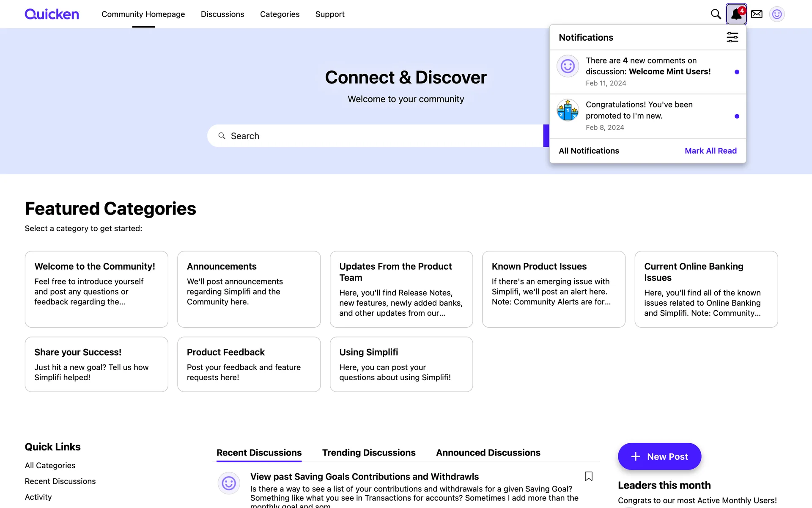Bookmark the Saving Goals discussion
This screenshot has width=812, height=508.
pyautogui.click(x=588, y=476)
